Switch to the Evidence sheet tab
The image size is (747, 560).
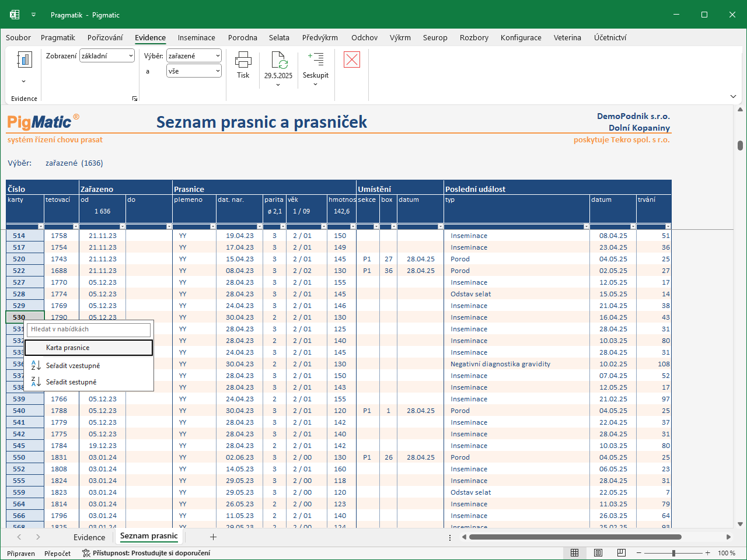pyautogui.click(x=89, y=537)
